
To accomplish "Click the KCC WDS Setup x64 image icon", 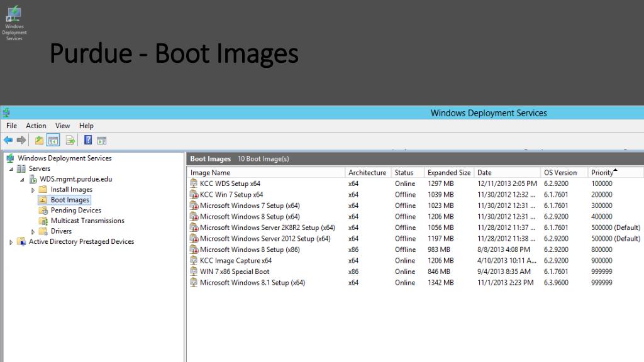I will coord(194,184).
